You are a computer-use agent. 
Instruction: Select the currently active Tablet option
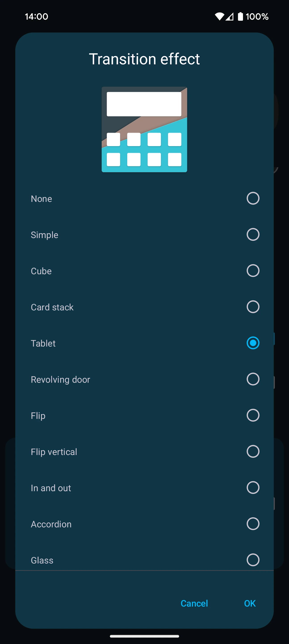coord(253,343)
